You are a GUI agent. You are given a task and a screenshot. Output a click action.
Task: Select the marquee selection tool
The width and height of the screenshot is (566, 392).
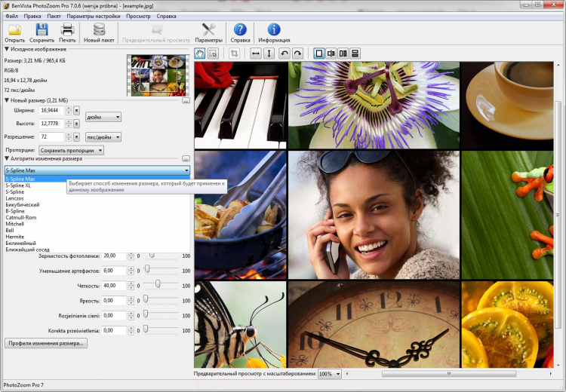coord(213,54)
